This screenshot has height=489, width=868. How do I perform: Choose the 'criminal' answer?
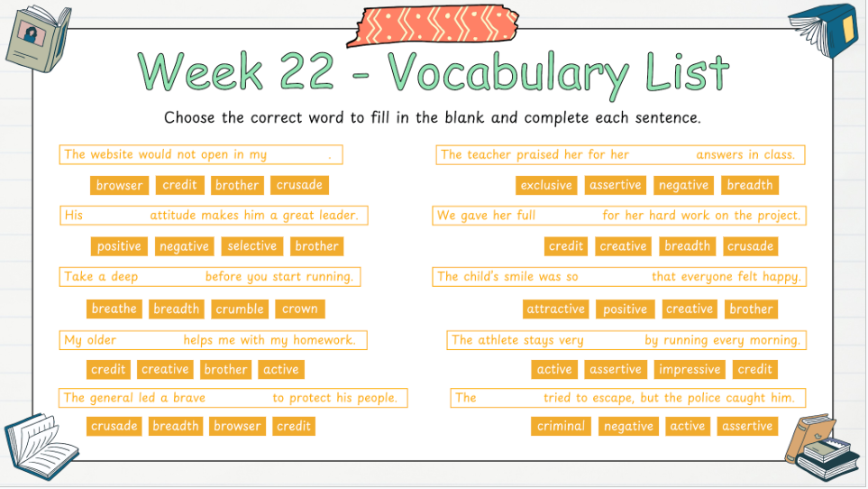coord(561,427)
